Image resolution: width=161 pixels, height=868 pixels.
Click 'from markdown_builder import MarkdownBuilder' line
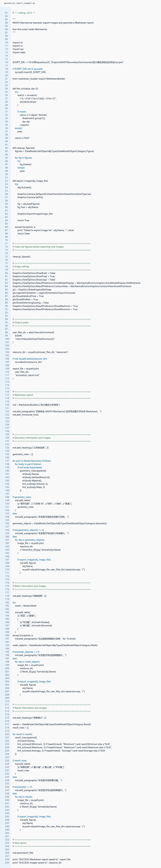pyautogui.click(x=39, y=79)
